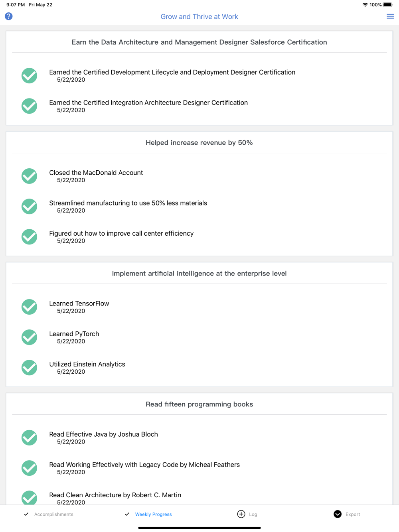Toggle the Learned PyTorch checkmark

(29, 337)
